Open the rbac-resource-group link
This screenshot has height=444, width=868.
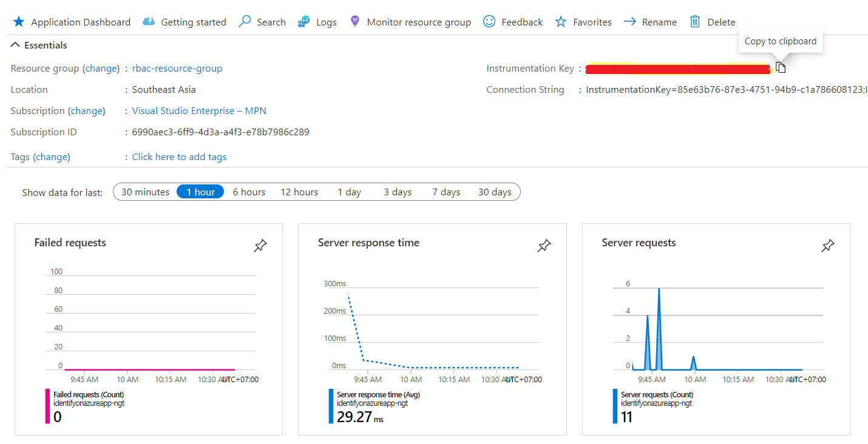177,68
